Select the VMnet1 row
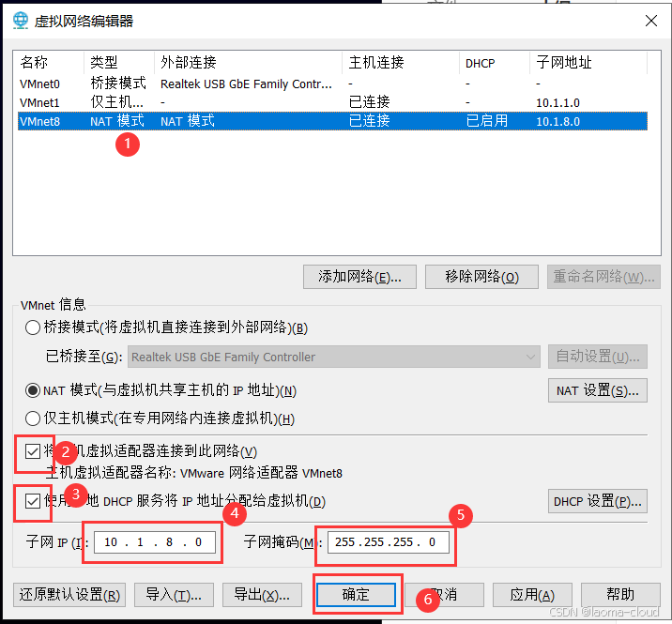 click(332, 103)
